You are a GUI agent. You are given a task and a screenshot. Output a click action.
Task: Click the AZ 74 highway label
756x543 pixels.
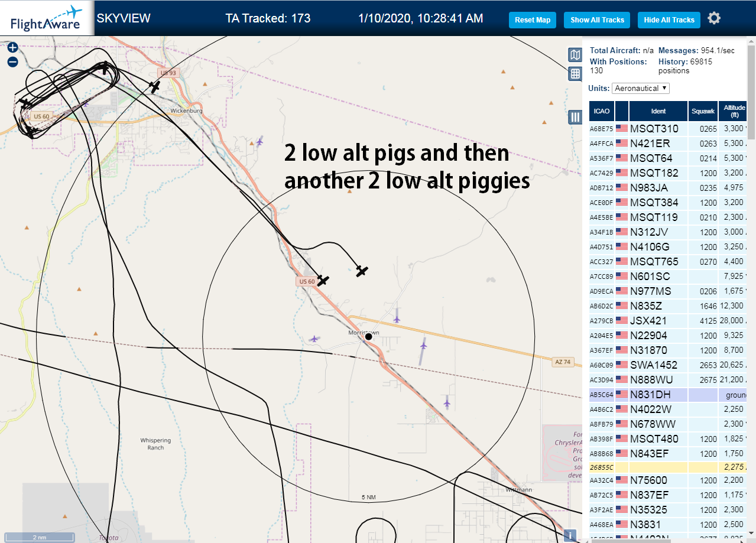point(563,362)
